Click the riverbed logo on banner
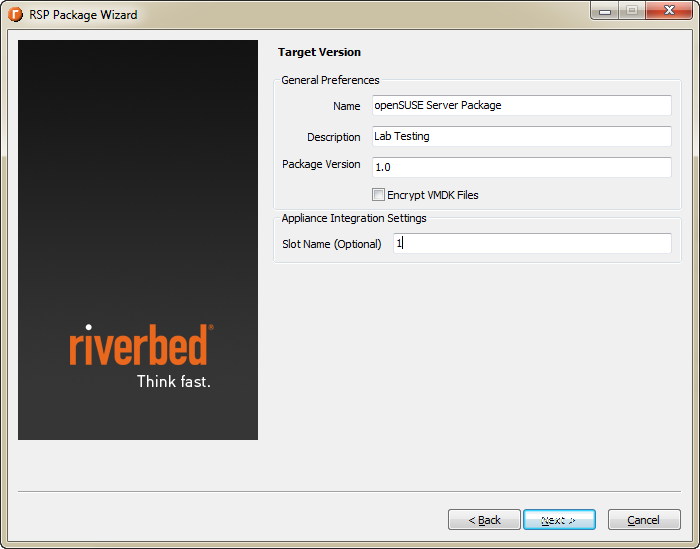Viewport: 700px width, 549px height. 141,345
